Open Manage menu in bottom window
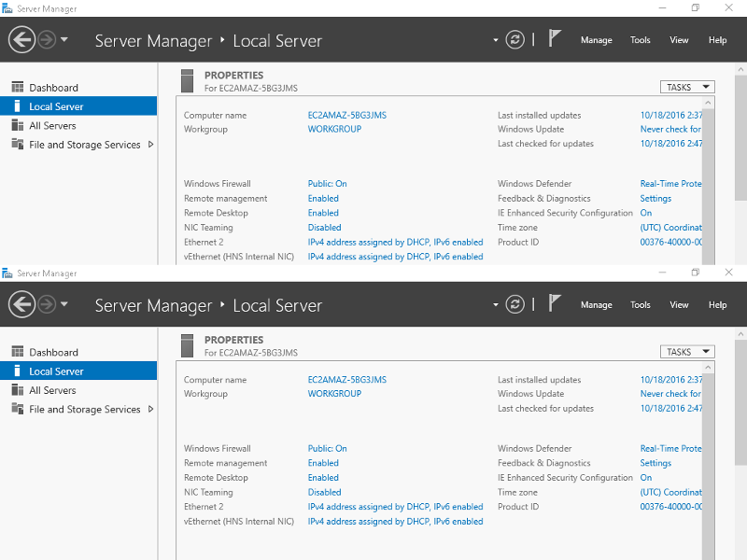Image resolution: width=747 pixels, height=560 pixels. coord(596,305)
